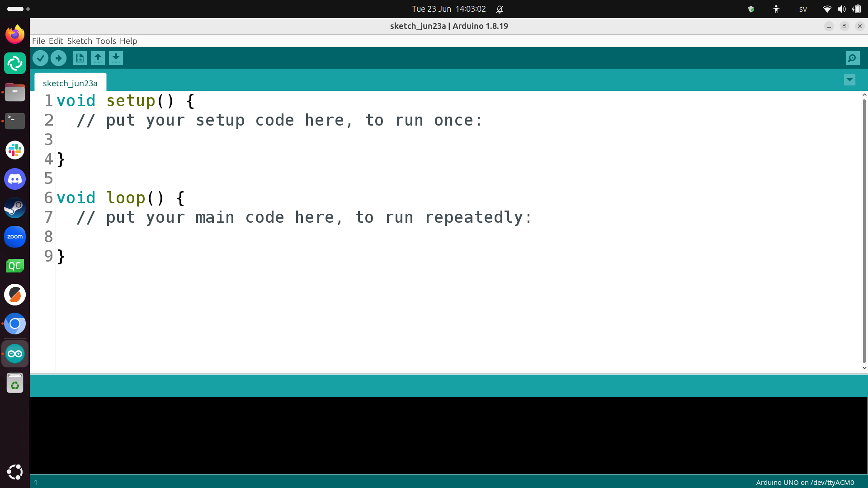Click the editor vertical scrollbar
Screen dimensions: 868x488
point(864,231)
